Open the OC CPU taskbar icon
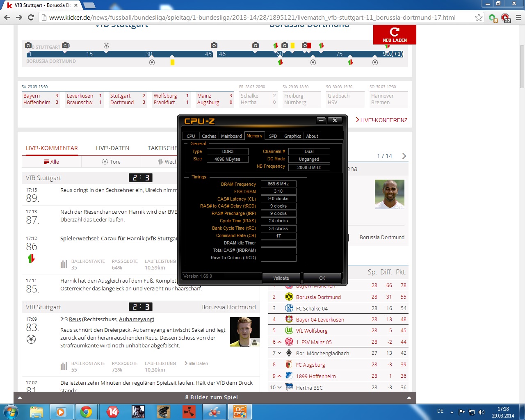Viewport: 525px width, 420px height. click(x=240, y=412)
